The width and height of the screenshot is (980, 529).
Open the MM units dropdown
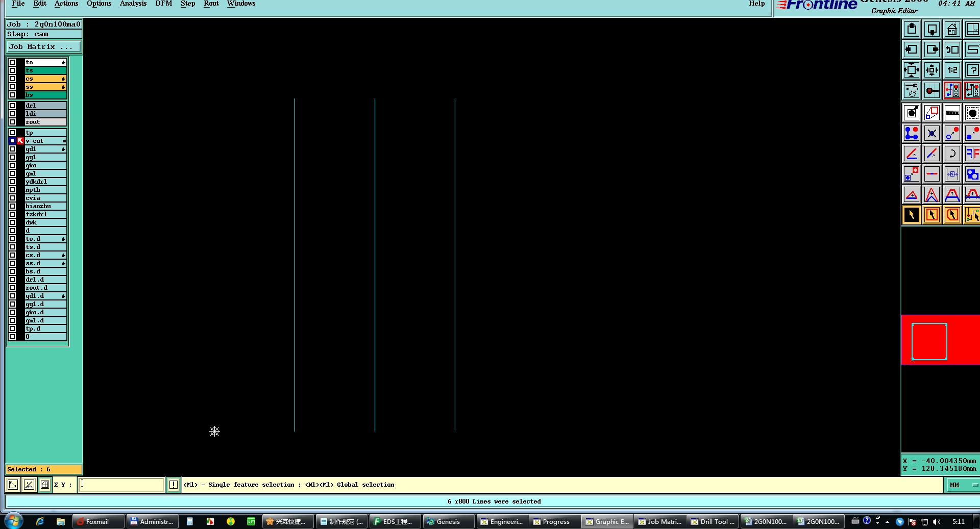(x=963, y=485)
